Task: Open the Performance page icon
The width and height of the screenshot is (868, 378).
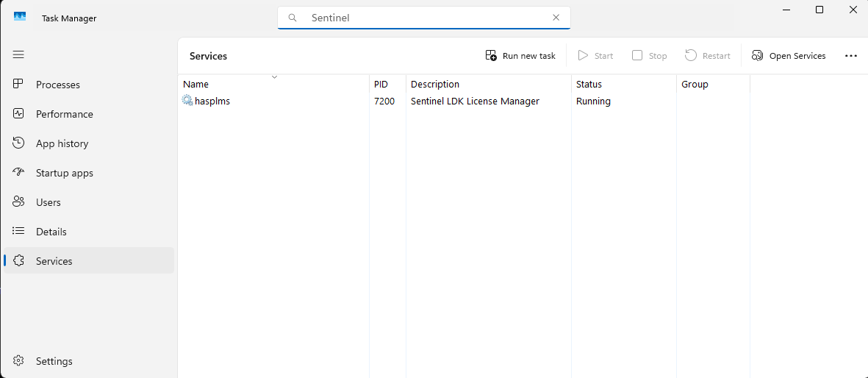Action: (19, 114)
